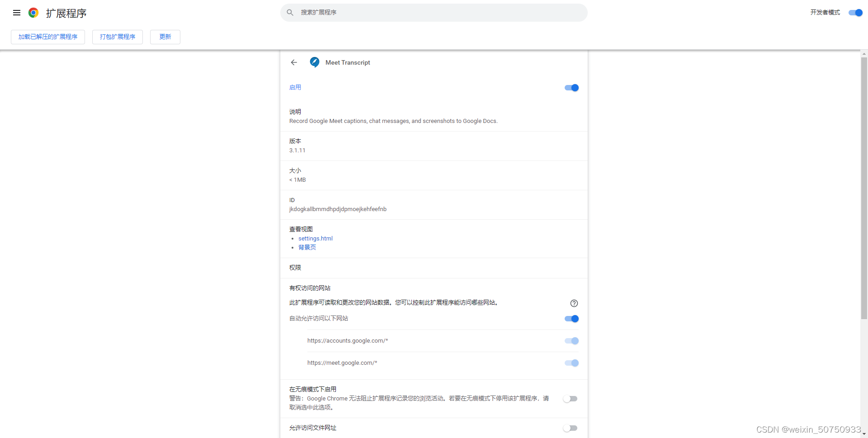
Task: Select version number 3.1.11
Action: pos(297,151)
